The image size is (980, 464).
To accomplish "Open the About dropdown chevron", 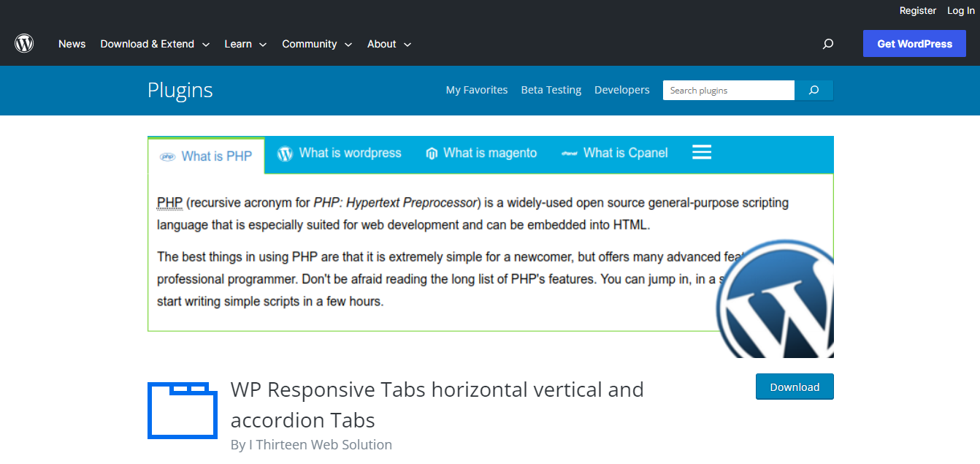I will coord(407,44).
